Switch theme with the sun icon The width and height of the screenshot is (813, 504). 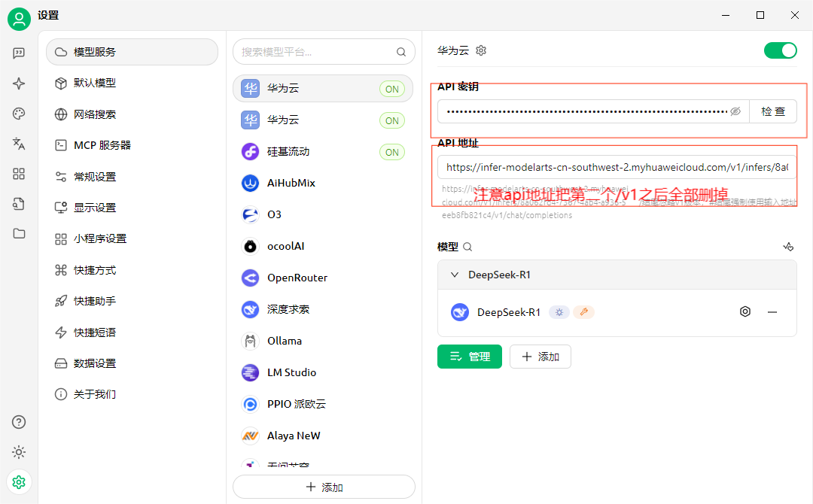[x=19, y=452]
